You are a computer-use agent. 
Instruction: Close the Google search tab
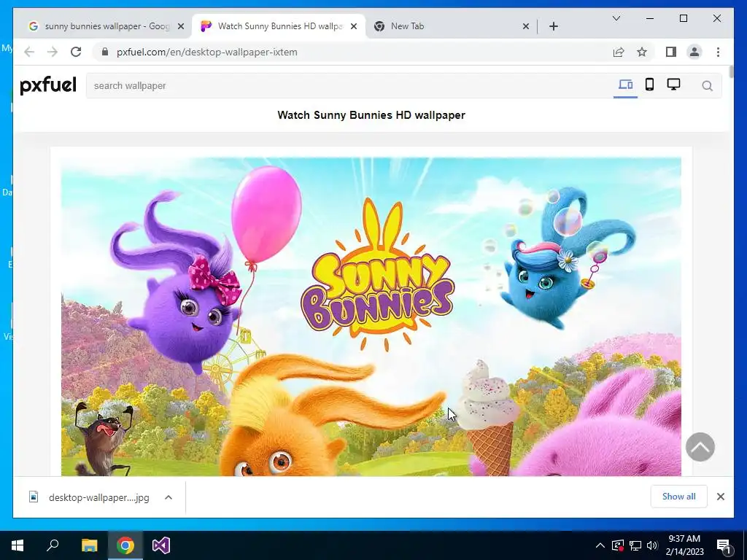coord(181,26)
